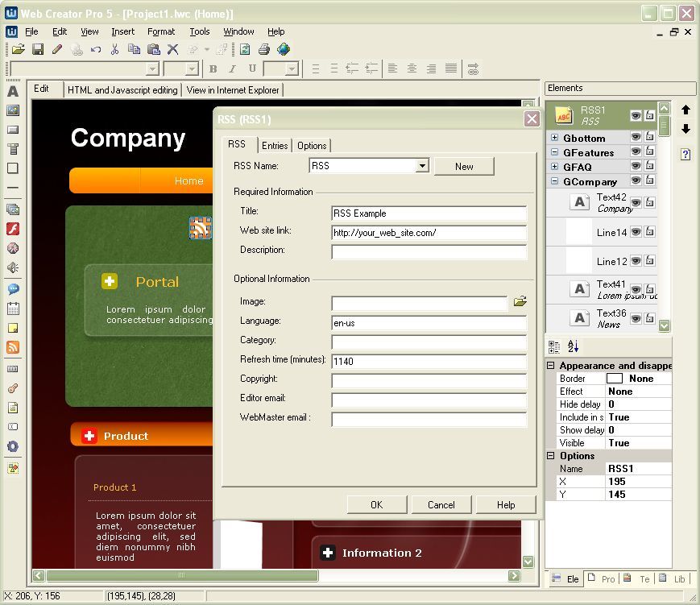Click the New button

(464, 167)
